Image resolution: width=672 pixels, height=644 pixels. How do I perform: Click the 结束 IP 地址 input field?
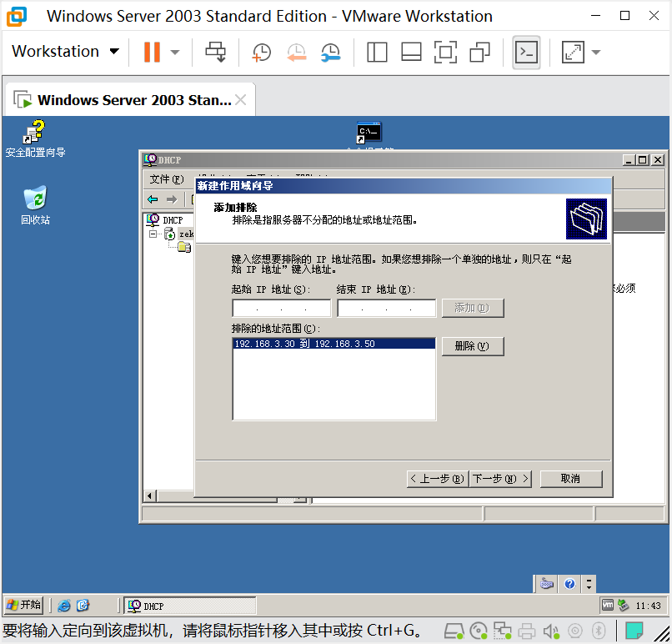[x=387, y=308]
